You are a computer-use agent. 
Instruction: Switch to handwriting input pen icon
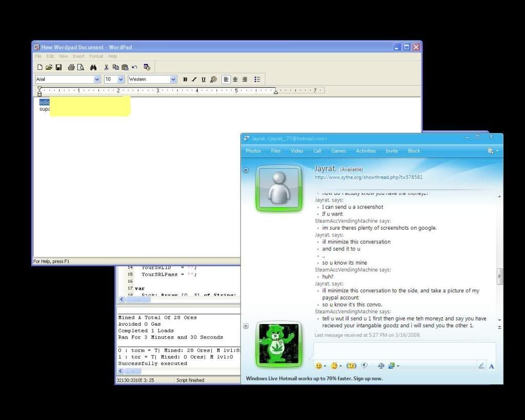point(481,366)
